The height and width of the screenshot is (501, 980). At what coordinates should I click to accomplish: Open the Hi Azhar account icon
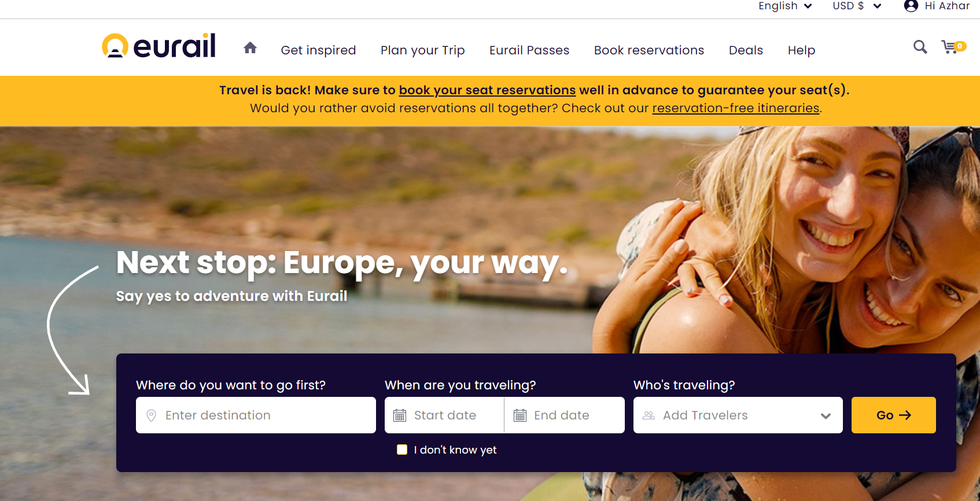click(911, 6)
